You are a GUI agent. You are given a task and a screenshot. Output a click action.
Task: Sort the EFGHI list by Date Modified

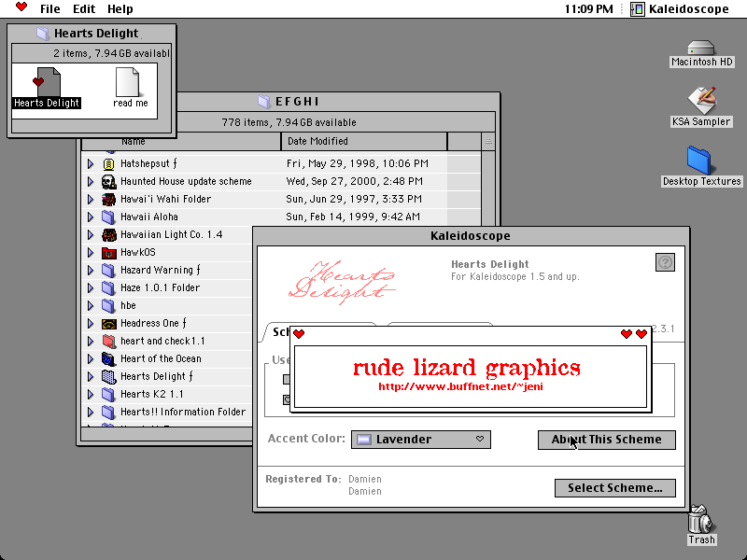point(364,141)
